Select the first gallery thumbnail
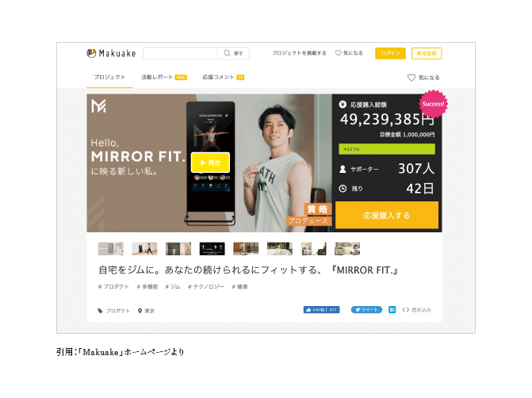Screen dimensions: 532x398 111,249
